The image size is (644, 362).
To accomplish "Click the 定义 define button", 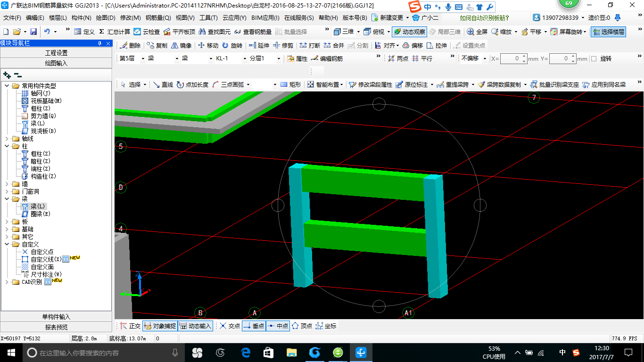I will click(x=84, y=32).
